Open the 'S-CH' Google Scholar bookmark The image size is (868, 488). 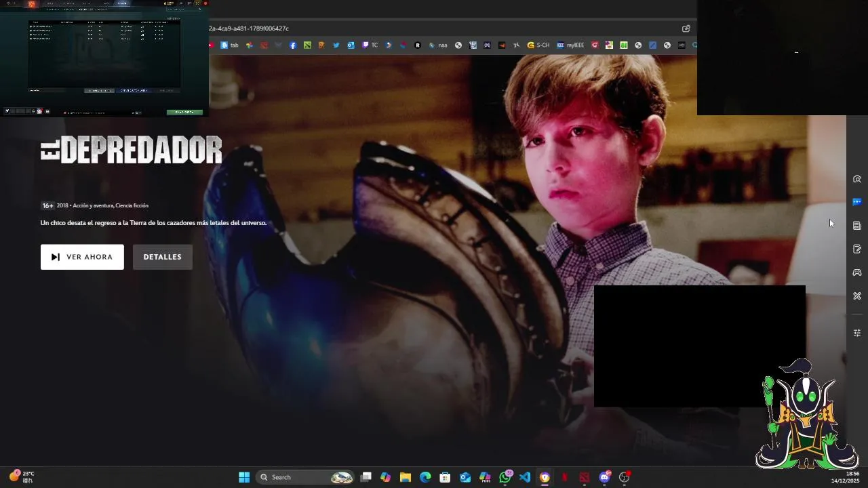tap(538, 45)
